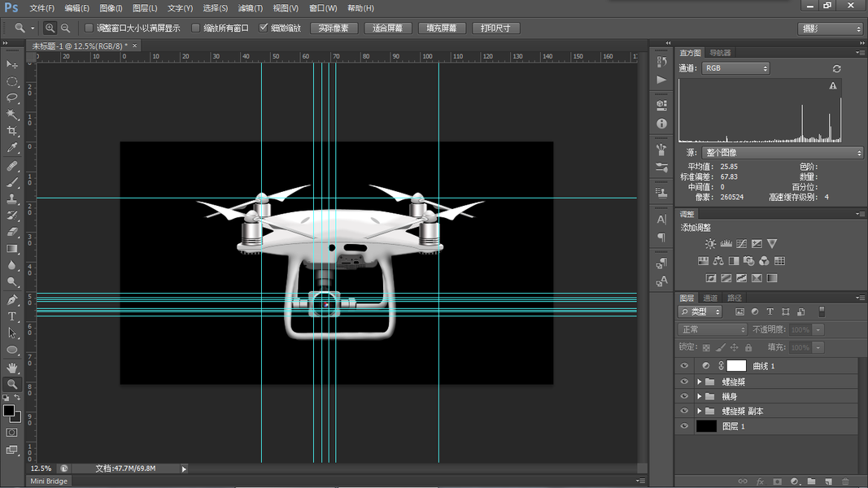Switch to the 导航器 tab
This screenshot has height=488, width=868.
click(720, 53)
